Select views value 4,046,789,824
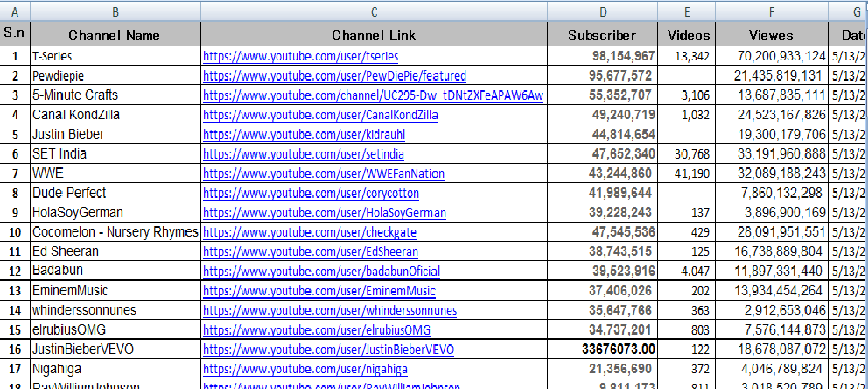Viewport: 868px width, 389px height. tap(773, 369)
